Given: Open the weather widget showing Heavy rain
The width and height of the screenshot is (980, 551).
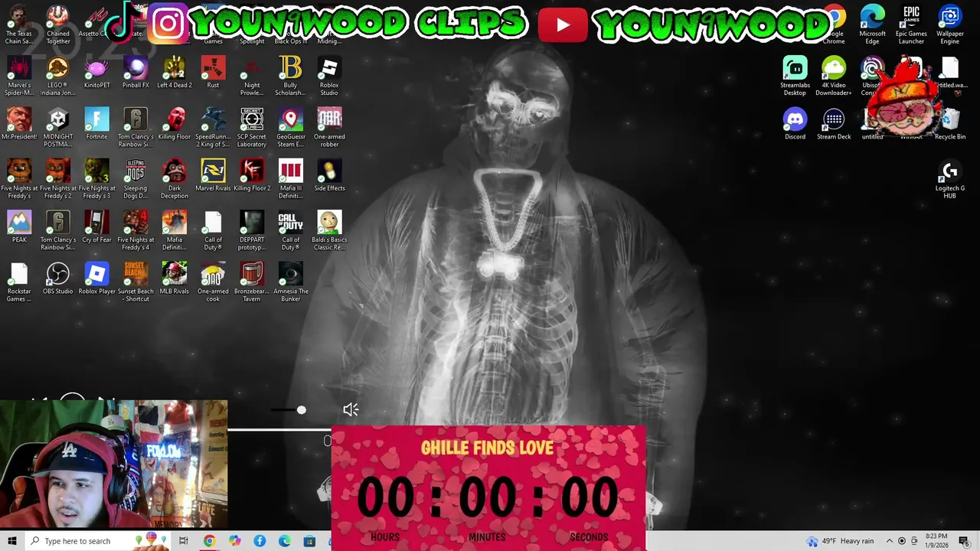Looking at the screenshot, I should point(840,541).
